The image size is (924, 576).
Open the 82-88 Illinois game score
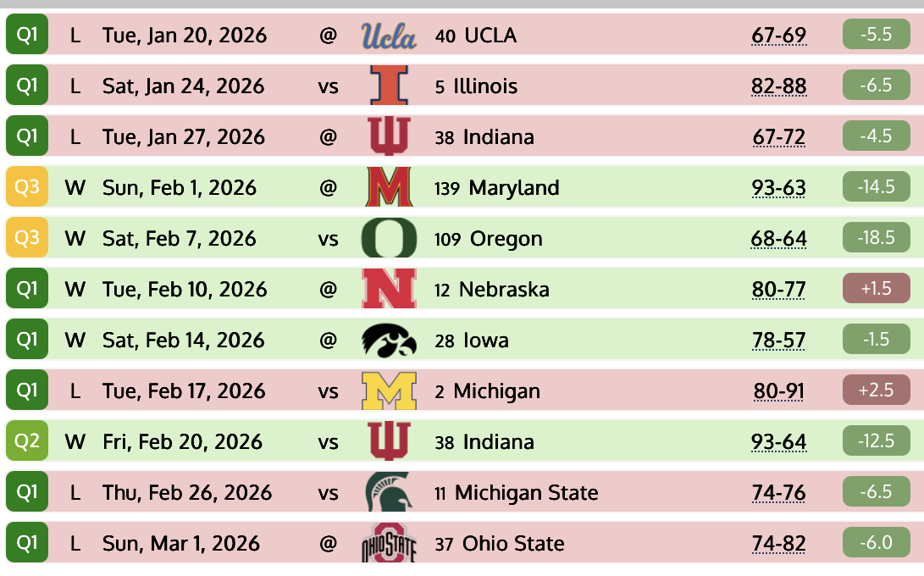778,86
